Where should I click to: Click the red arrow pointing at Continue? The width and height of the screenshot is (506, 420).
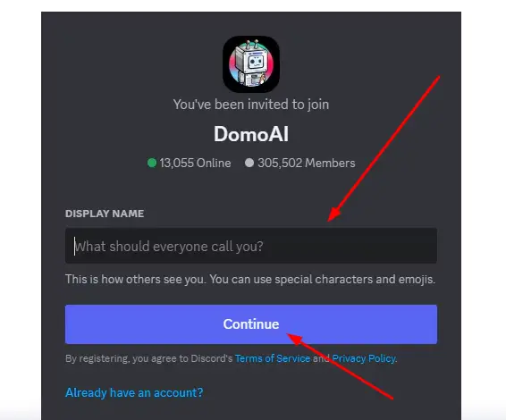click(340, 366)
